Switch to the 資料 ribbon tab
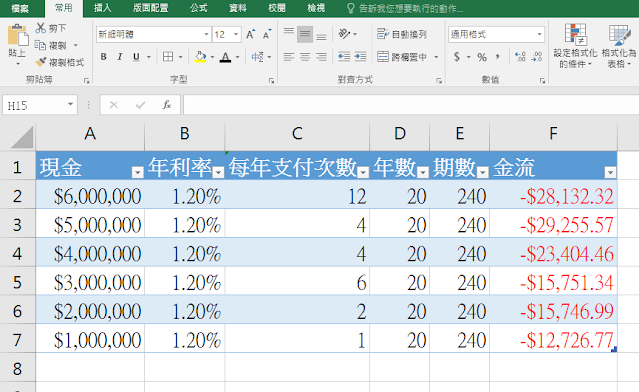This screenshot has height=392, width=639. (x=238, y=8)
